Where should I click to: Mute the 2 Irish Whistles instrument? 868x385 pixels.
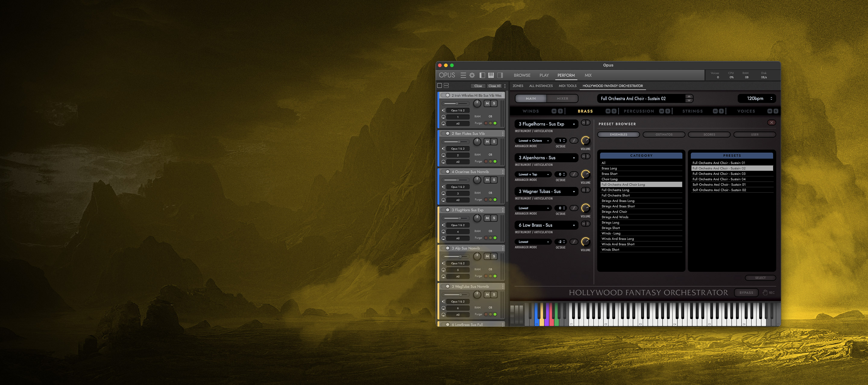487,104
